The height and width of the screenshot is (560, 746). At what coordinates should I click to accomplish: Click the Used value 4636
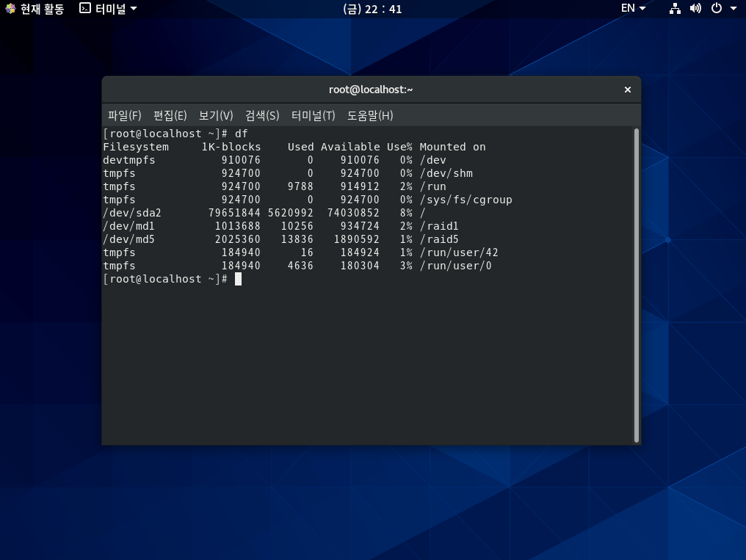click(x=301, y=266)
